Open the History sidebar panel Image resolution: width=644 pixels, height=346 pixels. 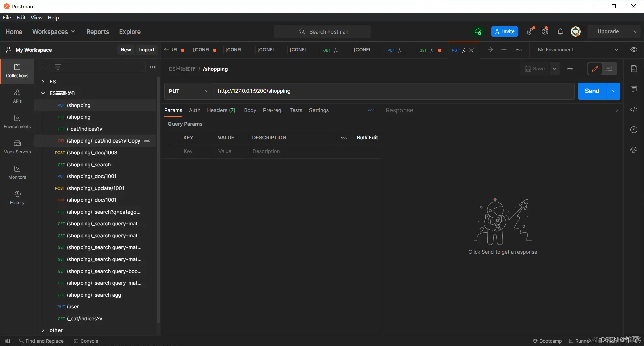[17, 198]
